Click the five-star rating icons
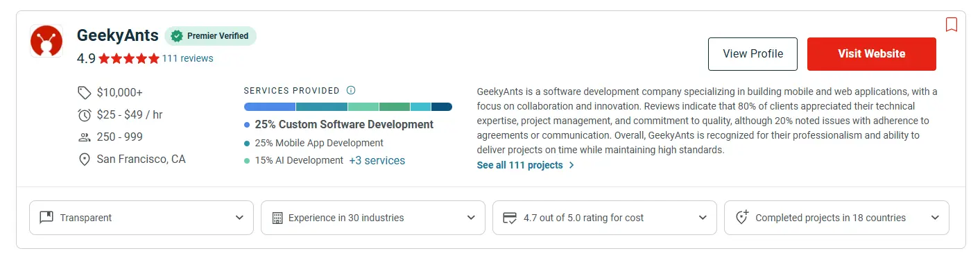980x260 pixels. tap(129, 59)
